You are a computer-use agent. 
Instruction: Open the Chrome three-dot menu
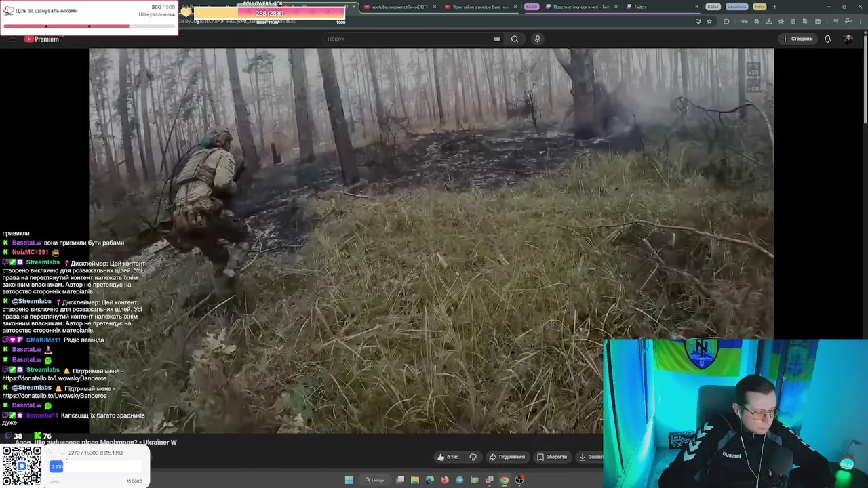[x=860, y=21]
